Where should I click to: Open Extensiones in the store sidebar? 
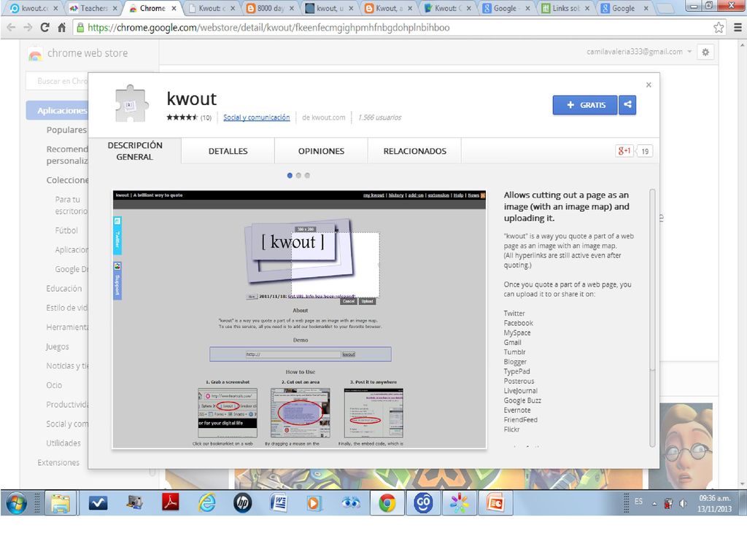pyautogui.click(x=58, y=462)
